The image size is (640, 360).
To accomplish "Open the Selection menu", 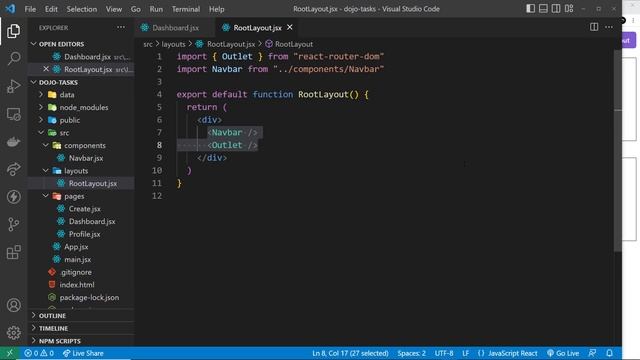I will click(82, 9).
